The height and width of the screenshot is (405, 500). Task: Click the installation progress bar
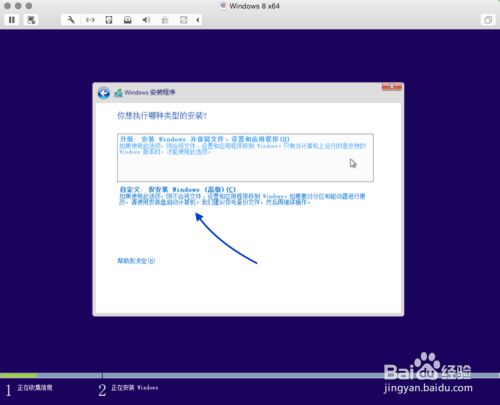pos(250,375)
